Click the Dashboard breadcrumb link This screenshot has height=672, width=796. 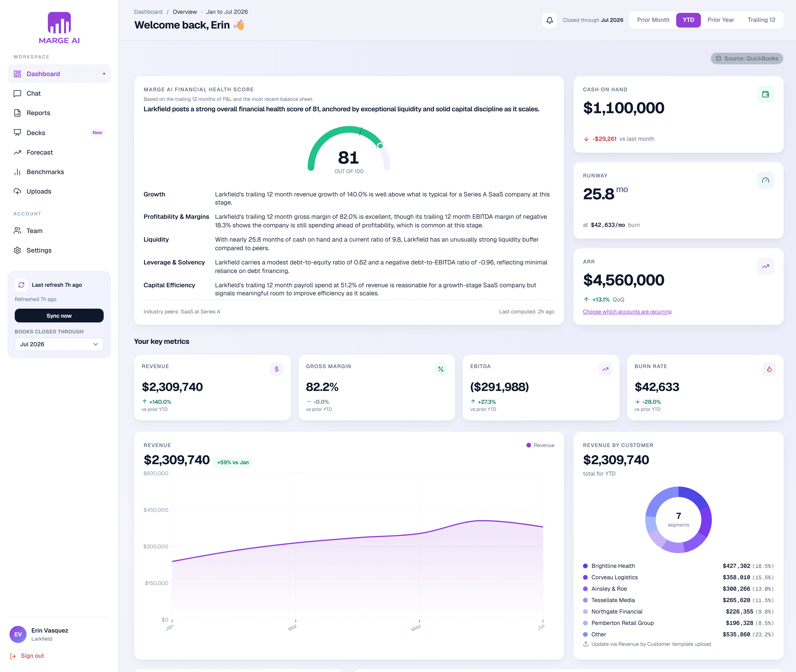pyautogui.click(x=148, y=12)
